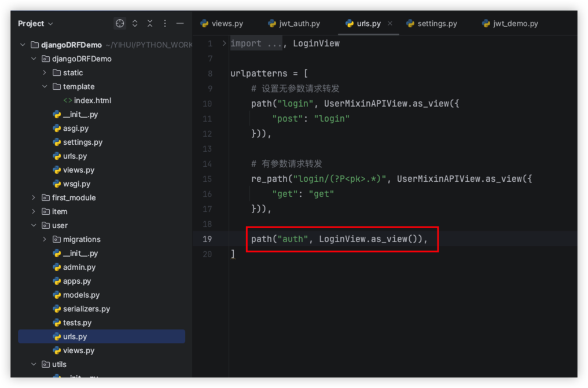
Task: Click Expand All icon in Project toolbar
Action: 135,24
